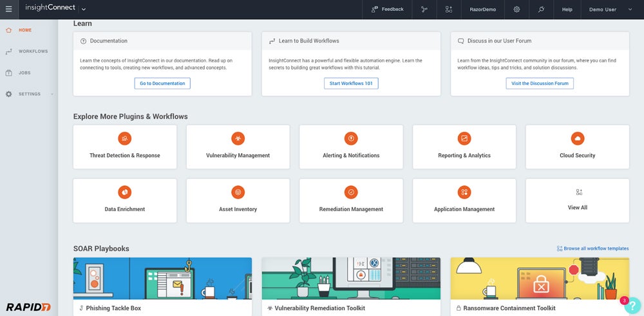
Task: Click the help bubble with notification badge
Action: (x=631, y=305)
